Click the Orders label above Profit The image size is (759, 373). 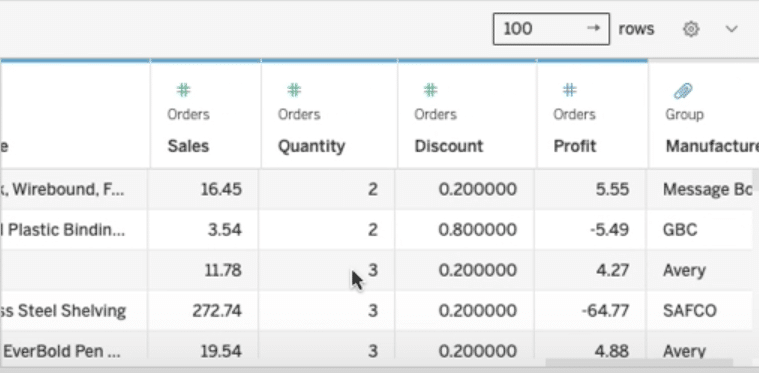pos(575,115)
